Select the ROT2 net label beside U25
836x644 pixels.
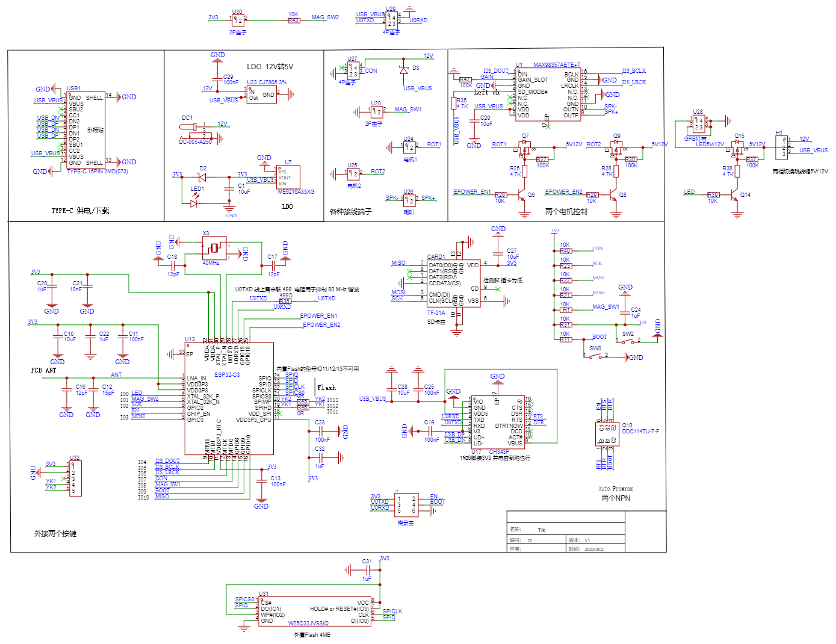pos(378,172)
